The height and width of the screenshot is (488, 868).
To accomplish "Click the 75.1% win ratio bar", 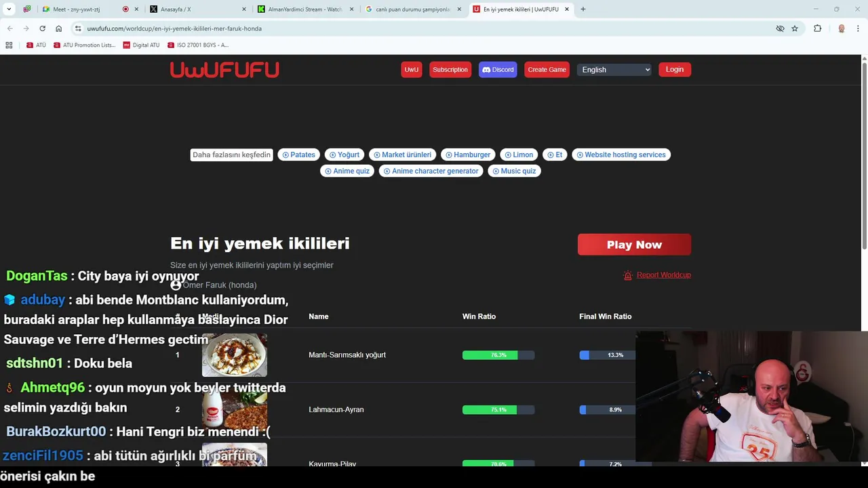I will (498, 409).
